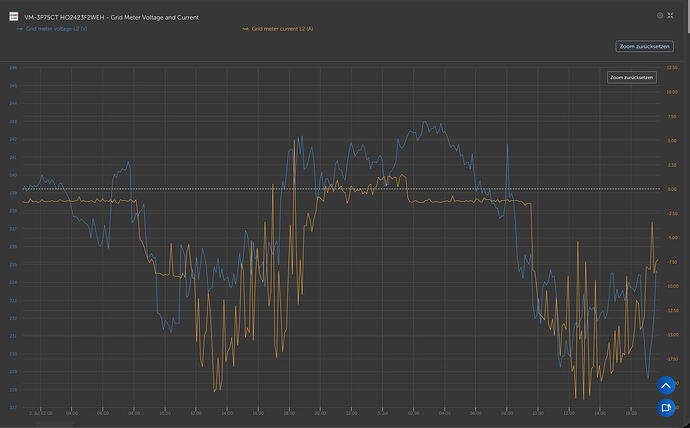Click the dotted zero reference line

point(341,189)
